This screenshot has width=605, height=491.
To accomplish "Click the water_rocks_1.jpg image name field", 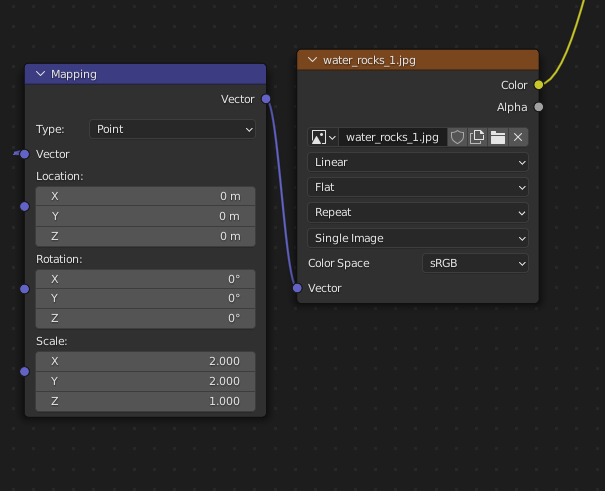I will 391,137.
